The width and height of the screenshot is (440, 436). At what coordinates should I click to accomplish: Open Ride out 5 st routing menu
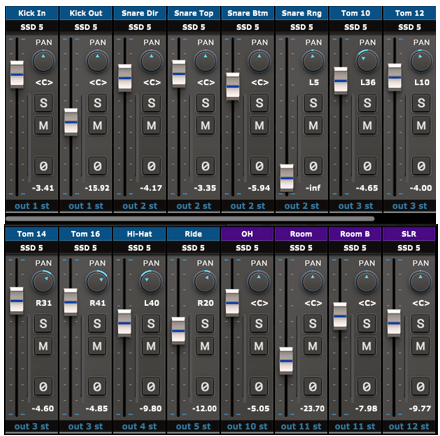[193, 426]
